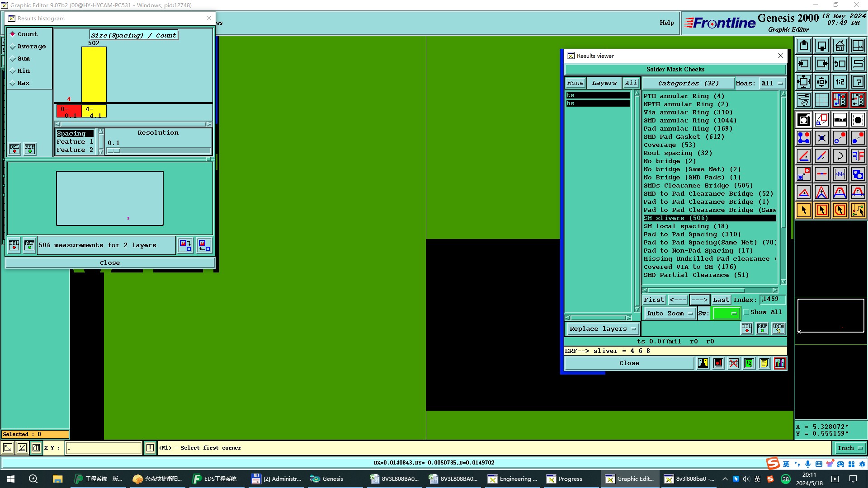Click All button next to Layers
Image resolution: width=868 pixels, height=488 pixels.
pos(631,83)
